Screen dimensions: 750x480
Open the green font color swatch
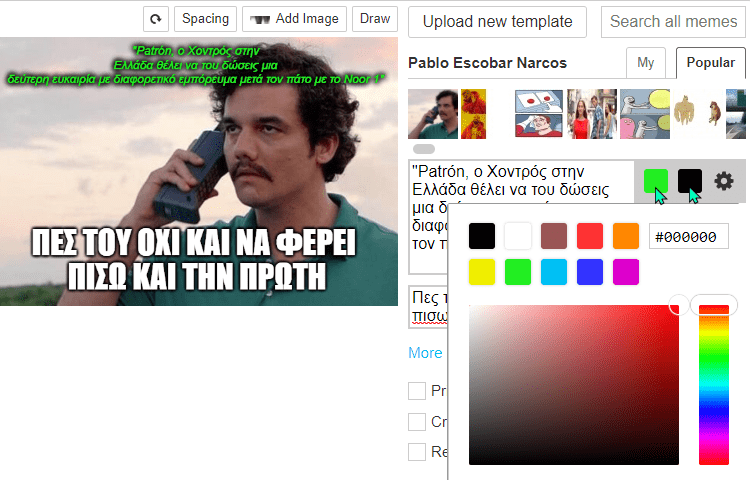[x=656, y=181]
